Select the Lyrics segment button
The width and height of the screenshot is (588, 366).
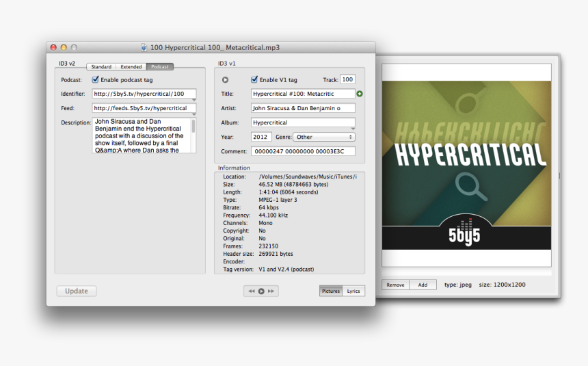pyautogui.click(x=353, y=291)
